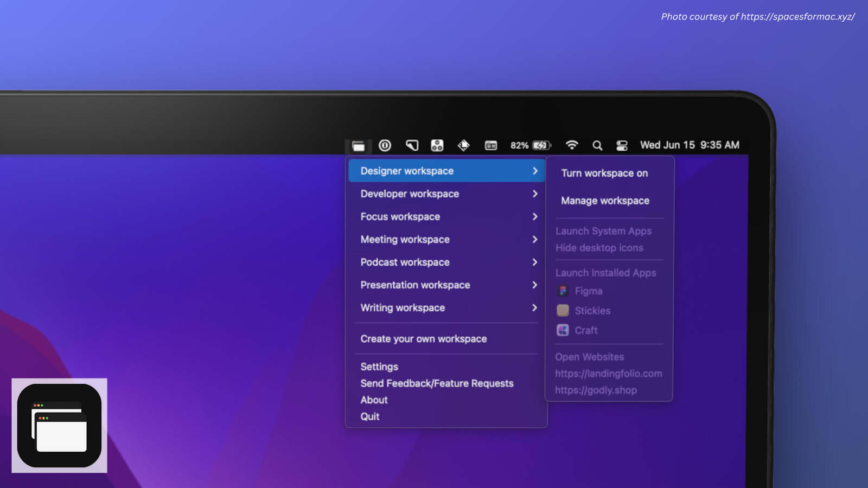The image size is (868, 488).
Task: Select Hide desktop icons in the submenu
Action: (x=599, y=248)
